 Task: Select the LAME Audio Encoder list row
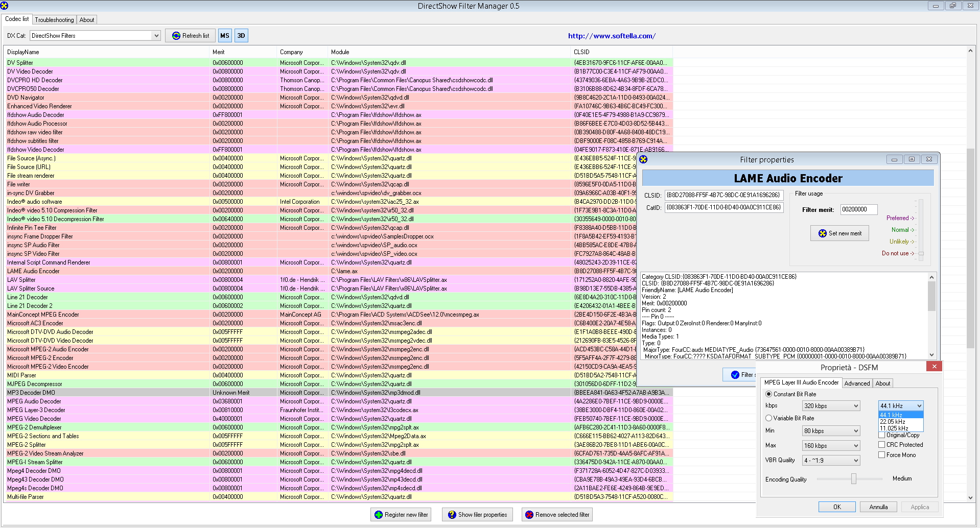point(33,271)
